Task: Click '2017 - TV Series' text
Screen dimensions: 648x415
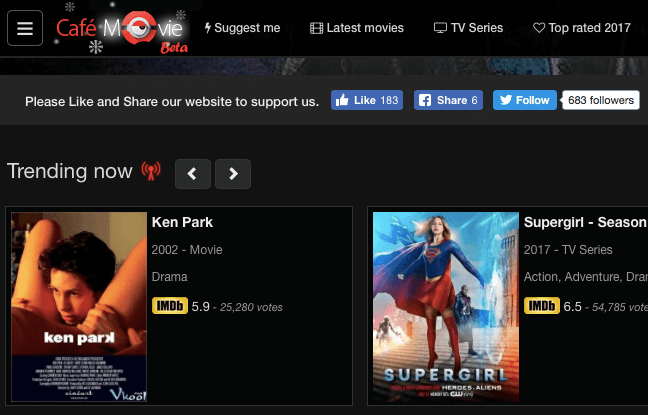Action: tap(568, 250)
